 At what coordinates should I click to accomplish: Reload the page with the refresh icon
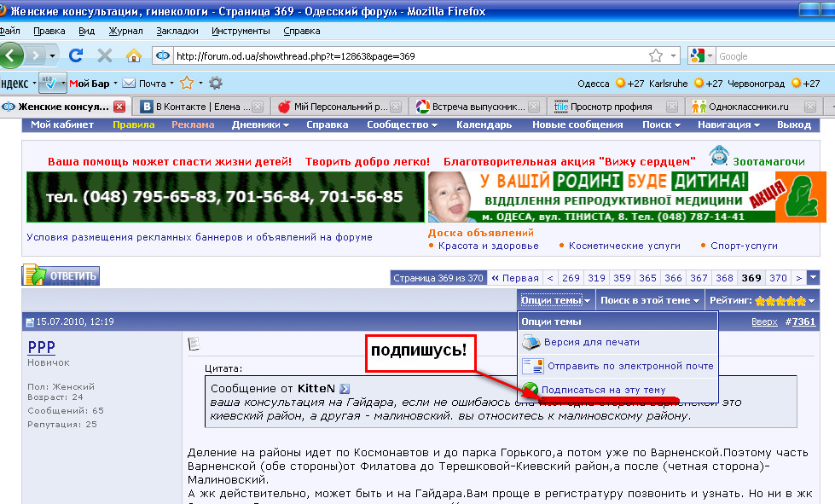coord(76,55)
